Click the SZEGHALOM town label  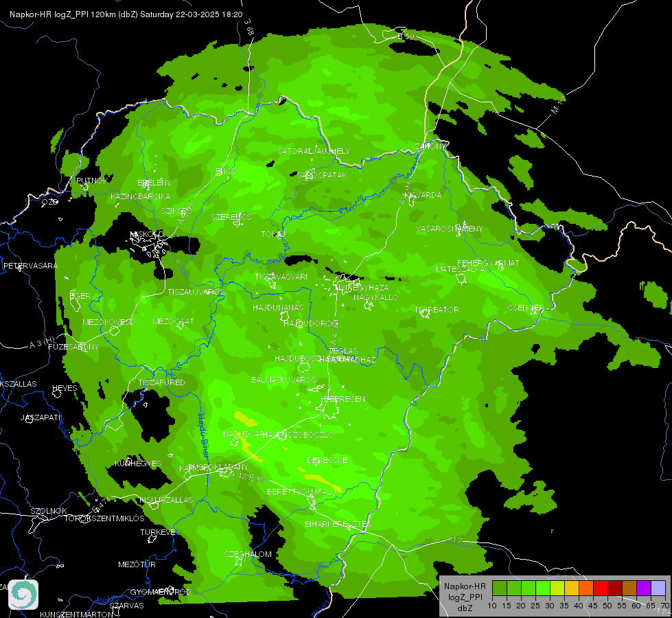click(248, 554)
